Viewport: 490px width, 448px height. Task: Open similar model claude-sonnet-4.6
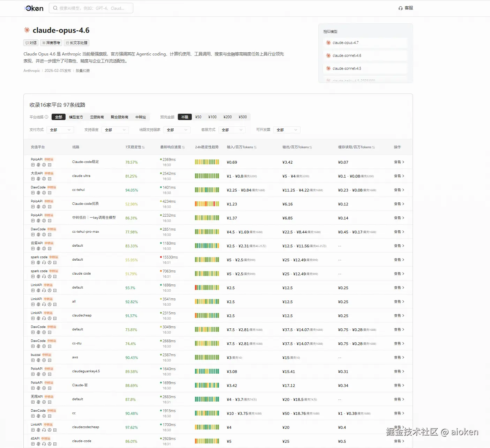[x=365, y=55]
